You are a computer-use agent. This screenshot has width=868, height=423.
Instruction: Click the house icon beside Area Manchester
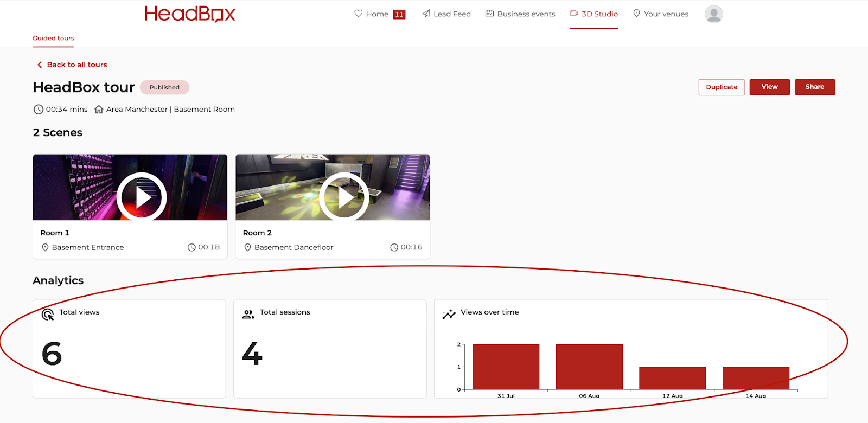coord(99,110)
